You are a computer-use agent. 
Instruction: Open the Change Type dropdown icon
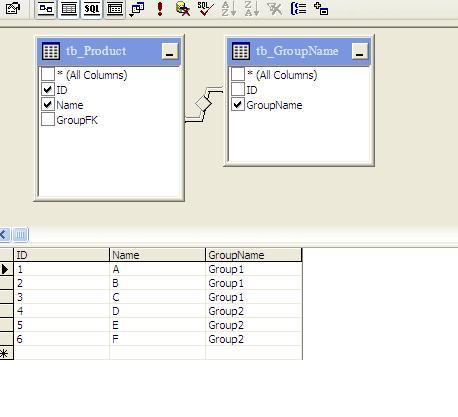pos(137,9)
